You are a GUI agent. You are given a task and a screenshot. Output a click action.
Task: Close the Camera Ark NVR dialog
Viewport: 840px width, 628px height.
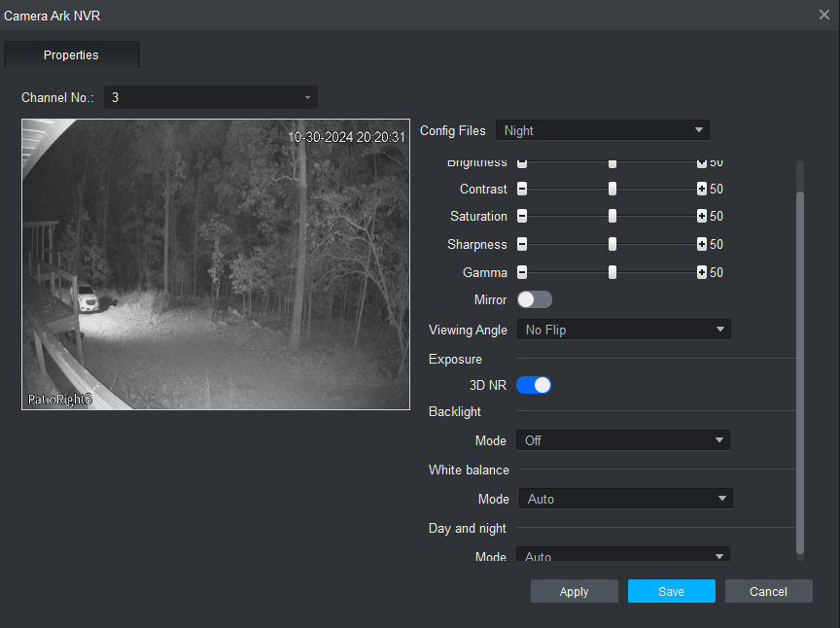tap(823, 15)
